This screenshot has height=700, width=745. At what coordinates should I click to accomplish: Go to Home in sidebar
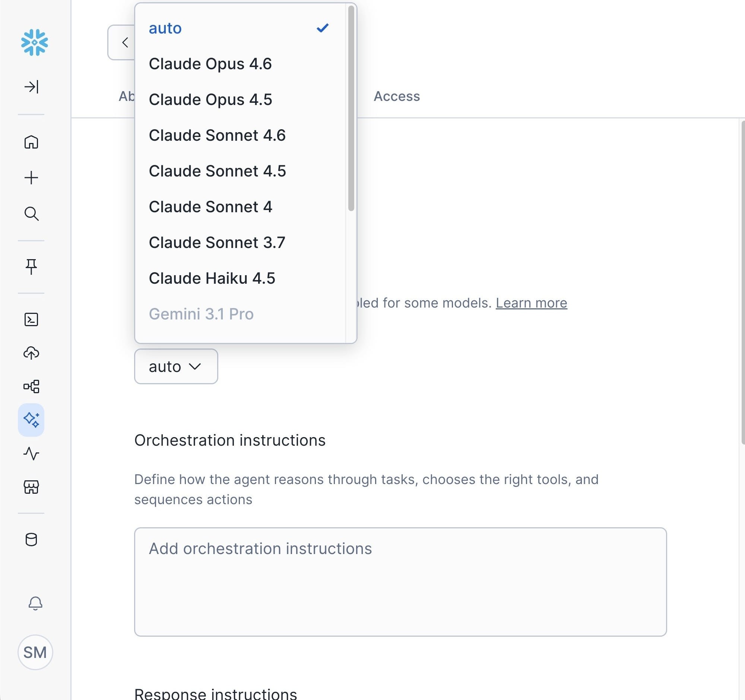(x=32, y=142)
